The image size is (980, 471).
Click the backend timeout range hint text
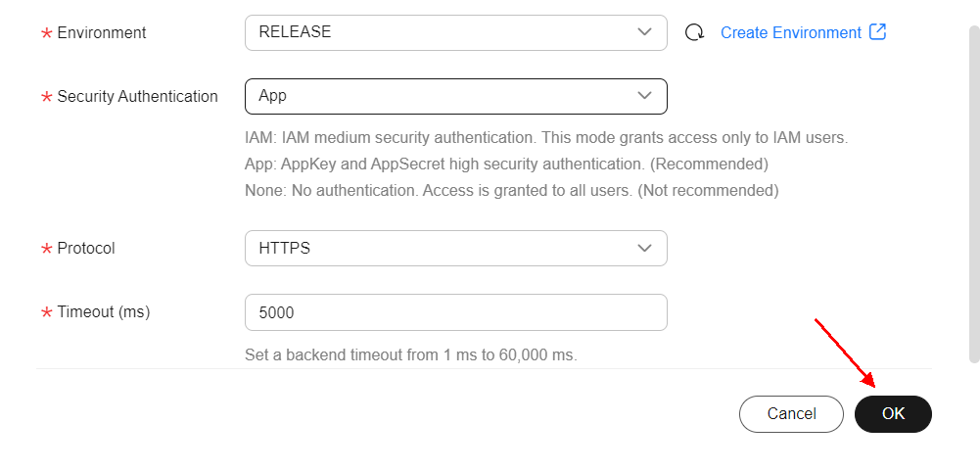[x=410, y=354]
